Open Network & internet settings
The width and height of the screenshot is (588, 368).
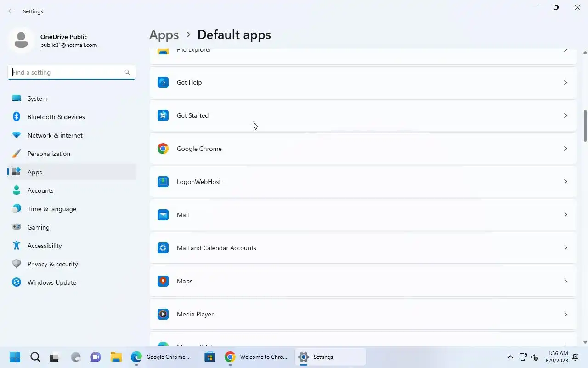(x=72, y=135)
